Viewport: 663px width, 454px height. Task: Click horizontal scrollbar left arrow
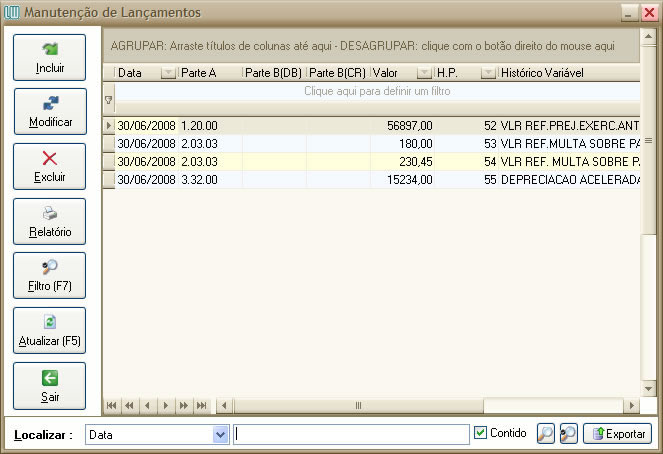tap(224, 406)
